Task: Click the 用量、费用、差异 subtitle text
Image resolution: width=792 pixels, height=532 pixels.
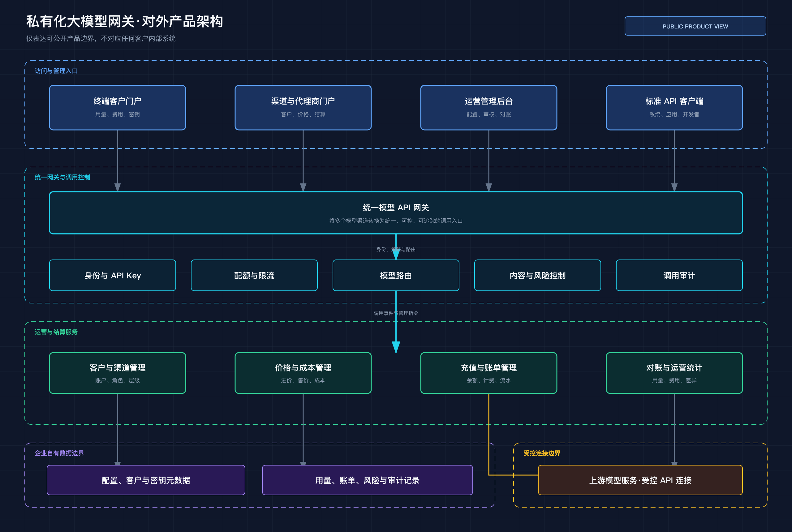Action: (x=674, y=380)
